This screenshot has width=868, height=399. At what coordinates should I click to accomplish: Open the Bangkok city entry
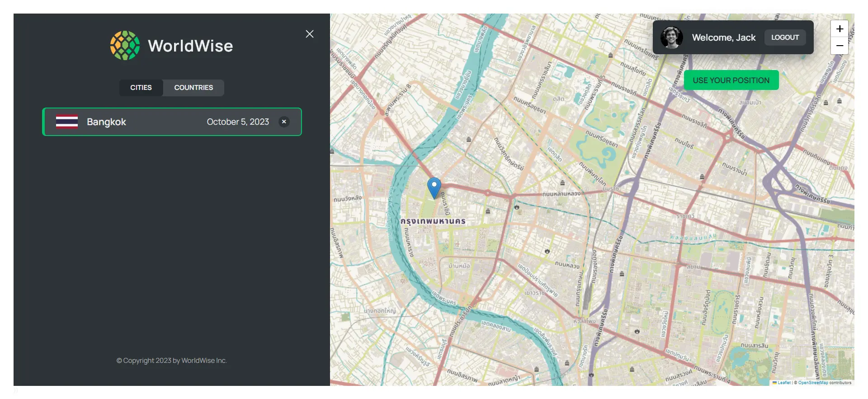tap(172, 122)
